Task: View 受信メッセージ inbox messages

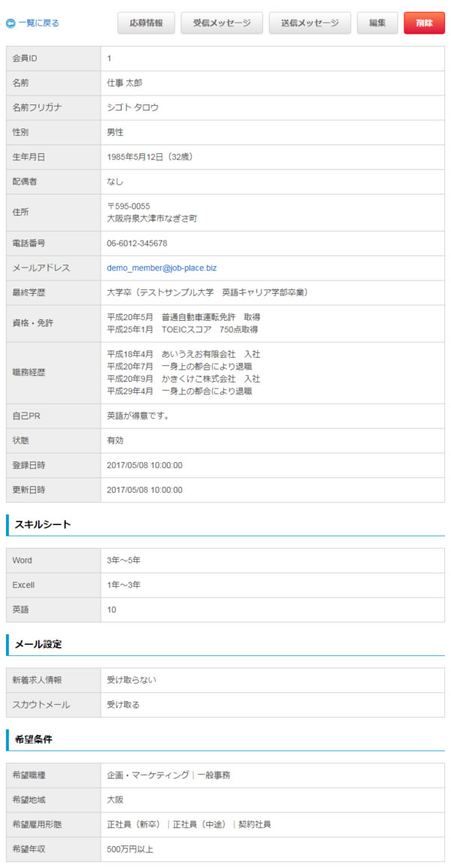Action: [221, 23]
